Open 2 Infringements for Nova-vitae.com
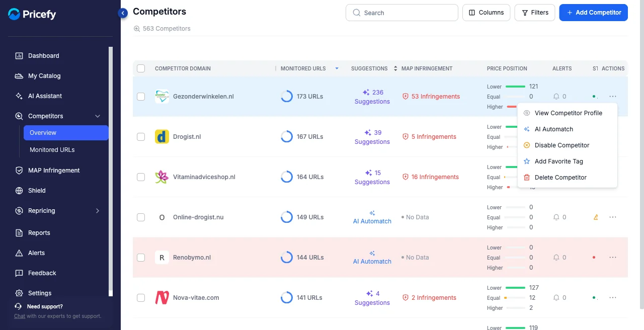This screenshot has height=330, width=644. 429,298
